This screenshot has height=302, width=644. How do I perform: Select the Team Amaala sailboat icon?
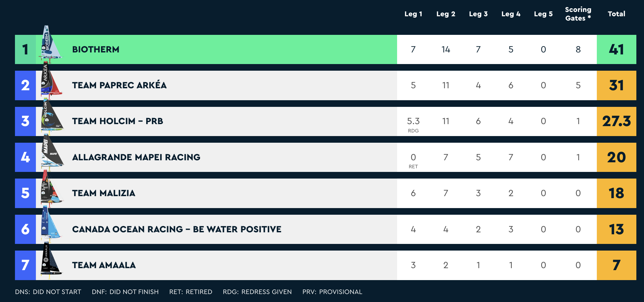[x=51, y=259]
